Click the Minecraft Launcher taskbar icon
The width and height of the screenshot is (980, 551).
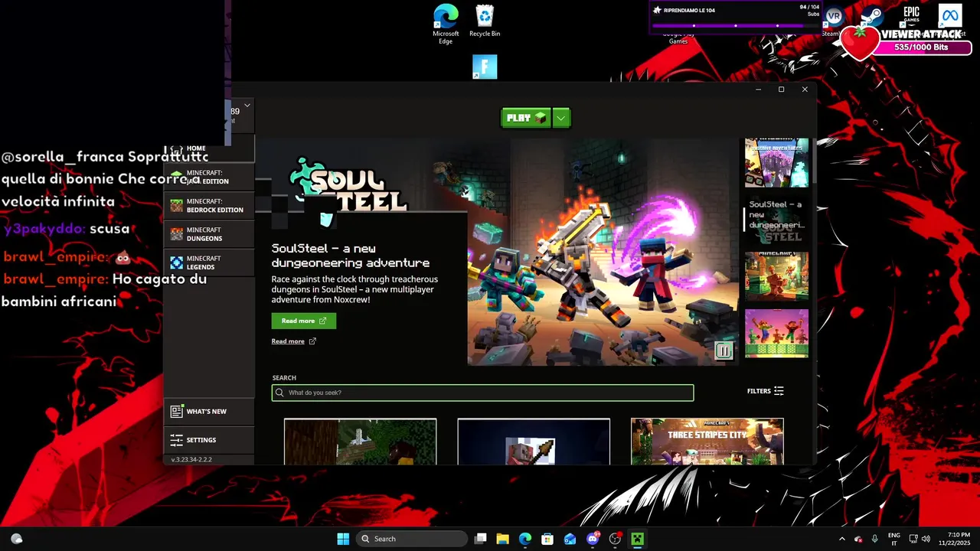pos(637,539)
